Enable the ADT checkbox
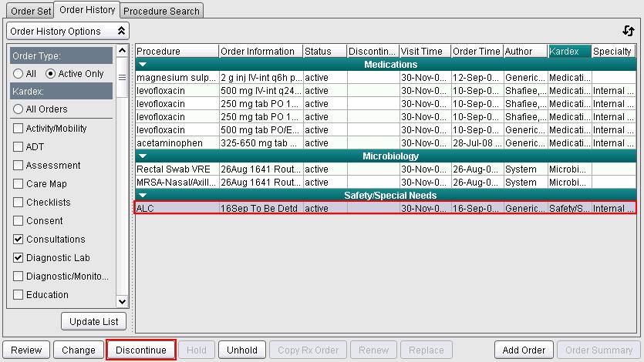 coord(18,147)
